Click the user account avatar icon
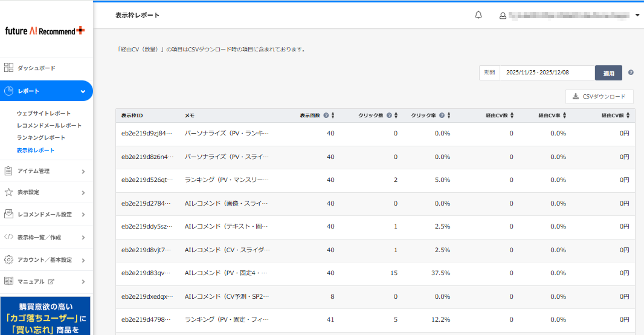Screen dimensions: 644x335 coord(503,16)
